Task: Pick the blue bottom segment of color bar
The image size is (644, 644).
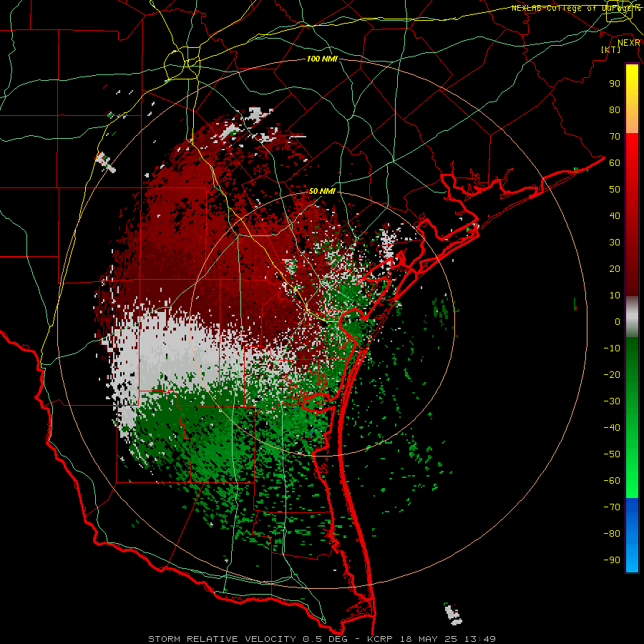Action: [632, 535]
